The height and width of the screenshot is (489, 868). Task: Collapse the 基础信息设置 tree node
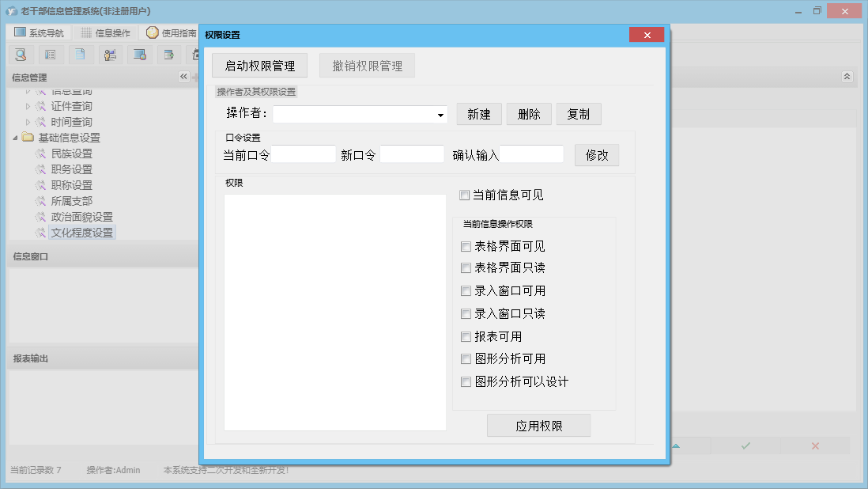click(16, 138)
